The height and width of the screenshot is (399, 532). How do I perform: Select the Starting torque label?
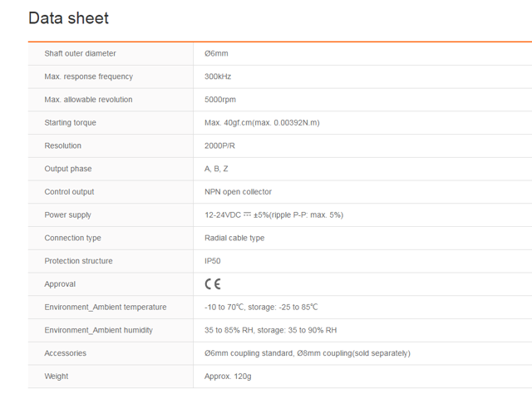pyautogui.click(x=70, y=123)
